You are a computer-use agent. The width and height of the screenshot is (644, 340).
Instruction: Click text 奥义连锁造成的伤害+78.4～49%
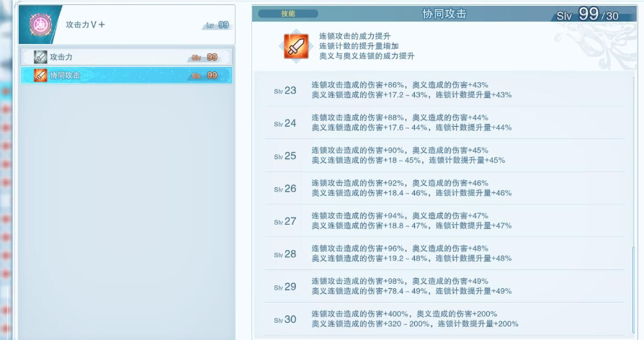click(x=370, y=291)
